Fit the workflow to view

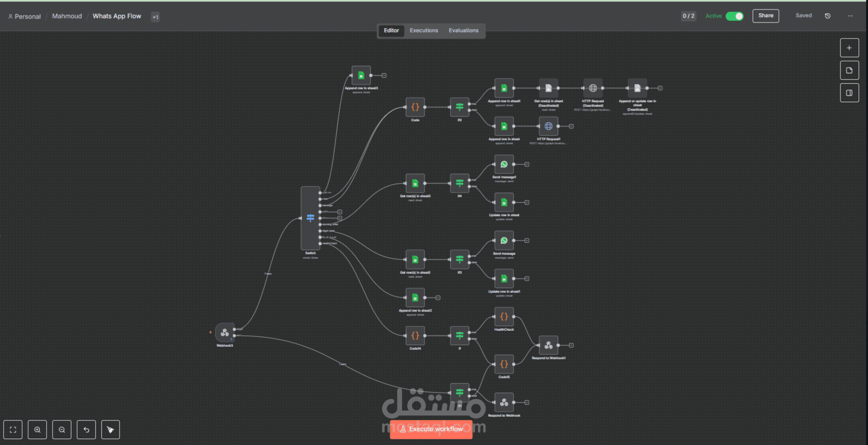point(13,429)
